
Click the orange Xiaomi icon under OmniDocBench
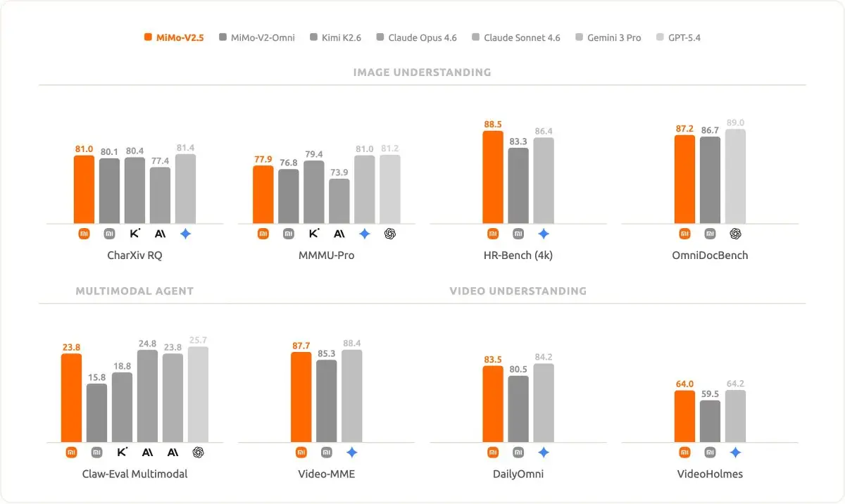[x=684, y=234]
